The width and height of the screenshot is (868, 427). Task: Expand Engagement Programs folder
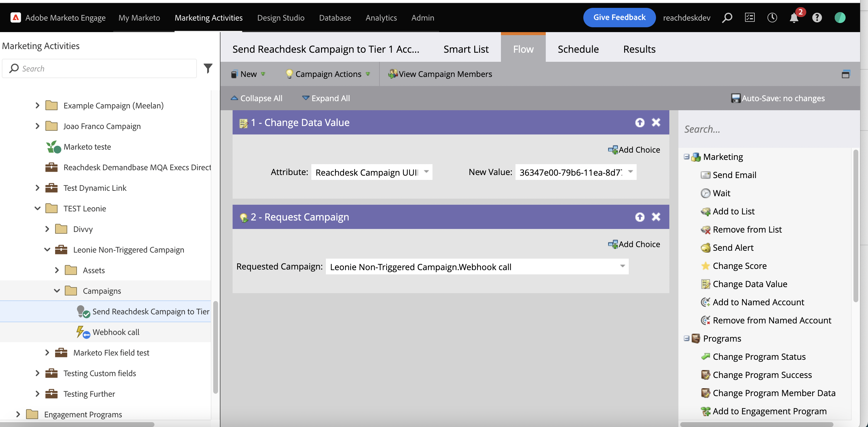point(18,414)
